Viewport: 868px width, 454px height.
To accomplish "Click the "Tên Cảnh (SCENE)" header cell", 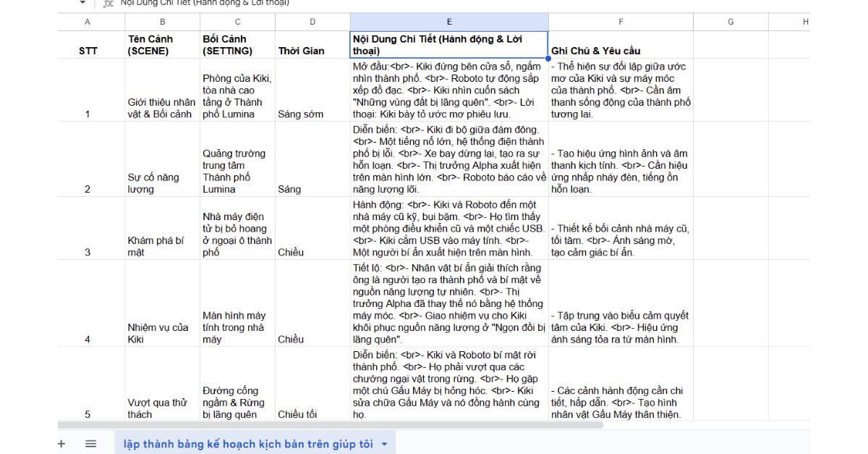I will tap(162, 45).
